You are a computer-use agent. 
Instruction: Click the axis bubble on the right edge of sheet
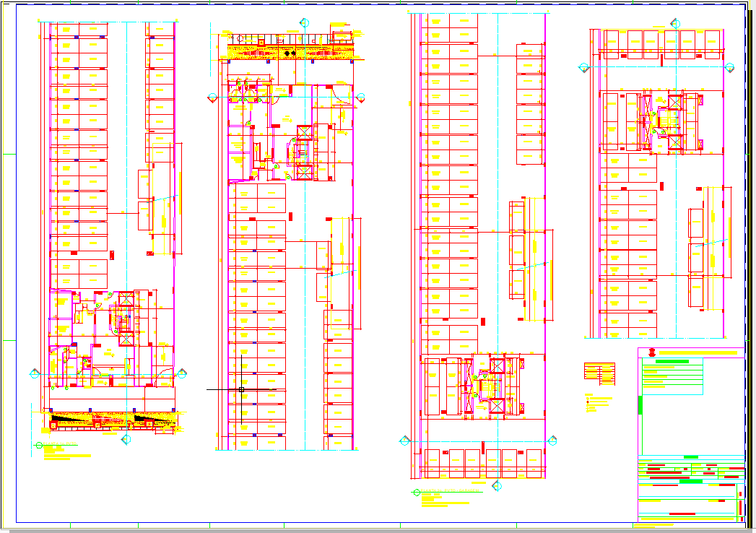click(729, 67)
